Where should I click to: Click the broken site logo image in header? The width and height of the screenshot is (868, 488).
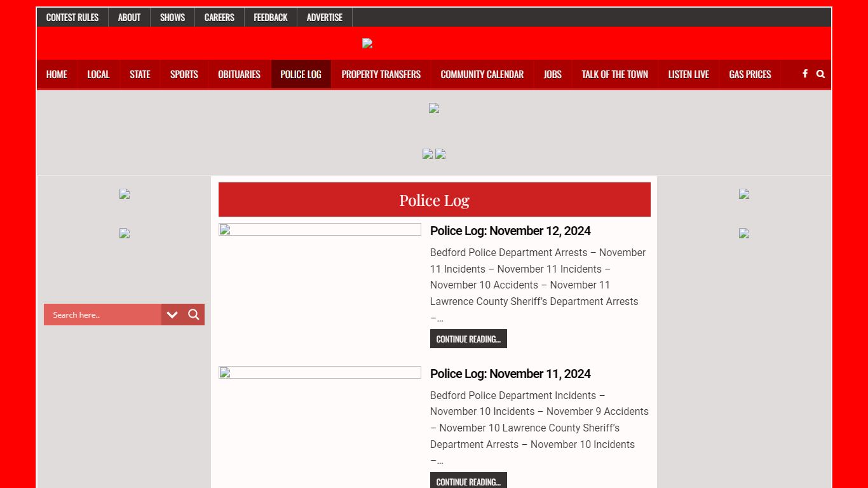click(367, 43)
